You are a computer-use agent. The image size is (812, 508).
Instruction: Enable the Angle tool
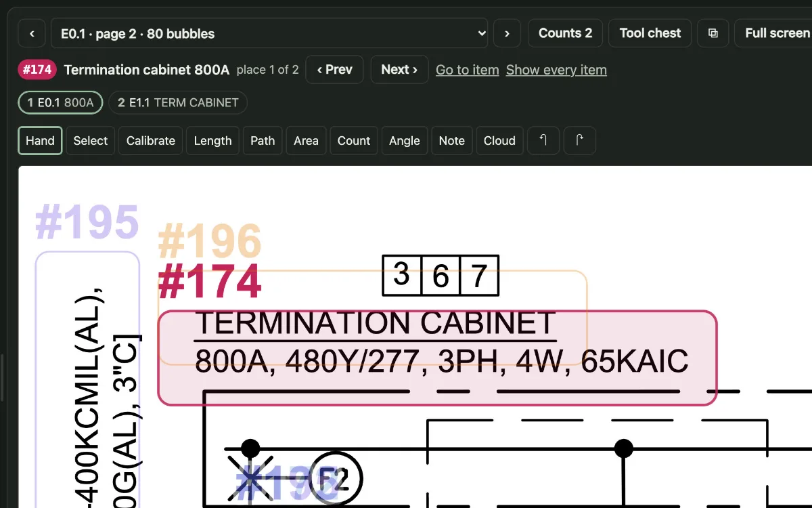[405, 141]
